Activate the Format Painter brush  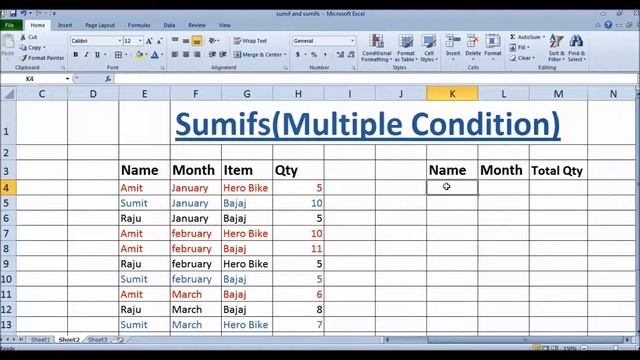[23, 58]
